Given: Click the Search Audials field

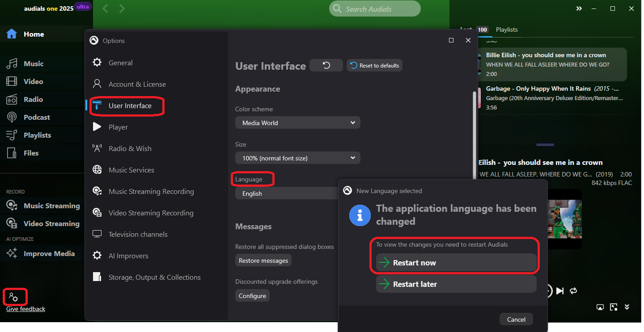Looking at the screenshot, I should pyautogui.click(x=375, y=8).
